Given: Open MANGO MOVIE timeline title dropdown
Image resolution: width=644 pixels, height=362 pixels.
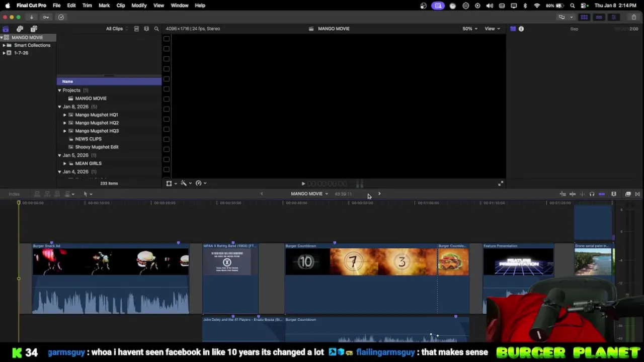Looking at the screenshot, I should [309, 194].
